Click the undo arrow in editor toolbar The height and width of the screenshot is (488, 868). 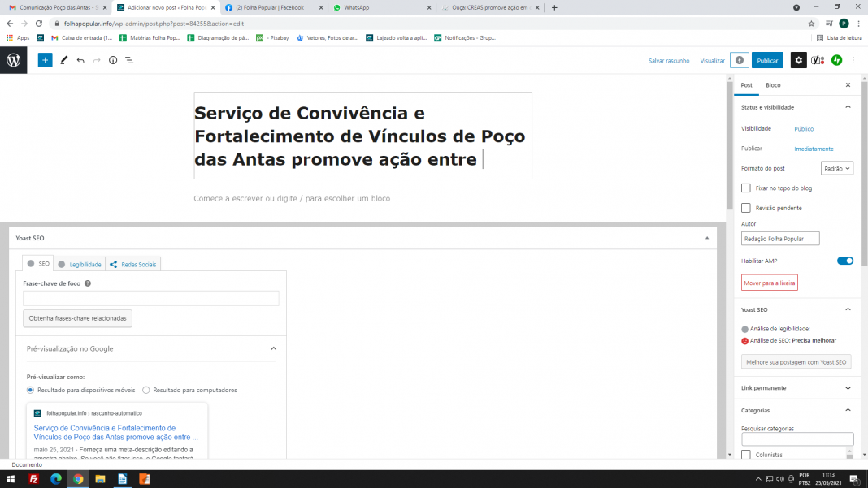(80, 60)
